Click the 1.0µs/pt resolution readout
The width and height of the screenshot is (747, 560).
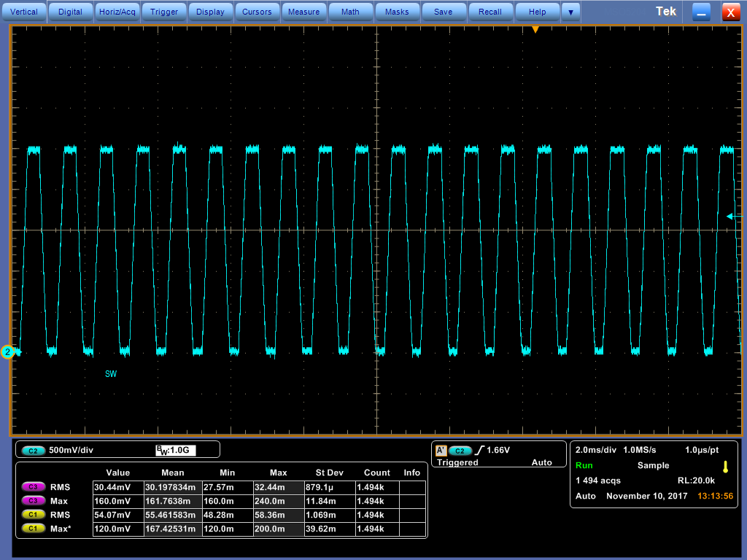click(702, 450)
